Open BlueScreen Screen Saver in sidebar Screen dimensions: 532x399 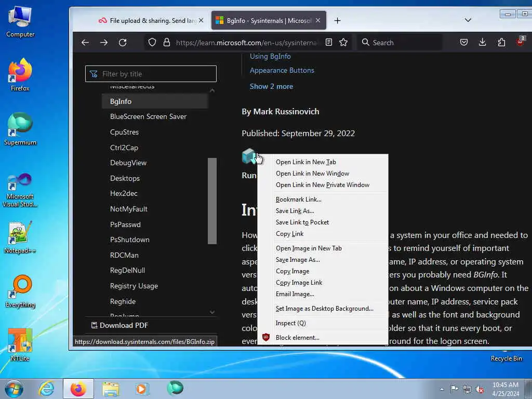148,117
